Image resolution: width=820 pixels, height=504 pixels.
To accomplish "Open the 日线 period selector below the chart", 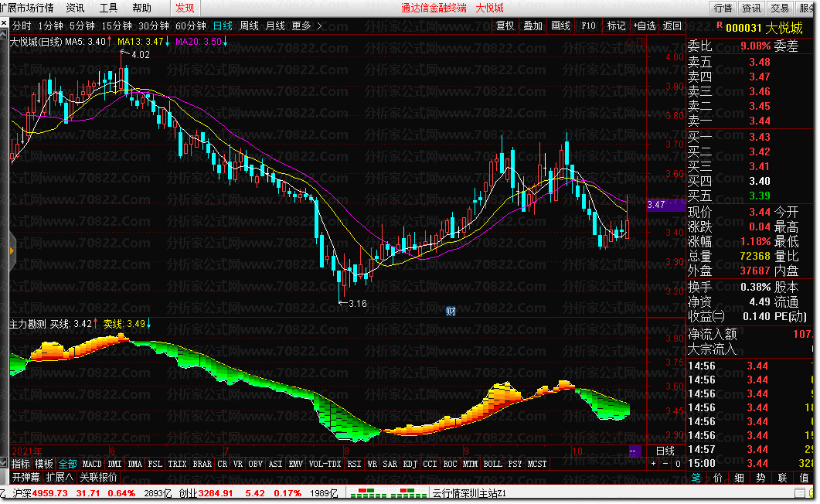I will point(665,451).
